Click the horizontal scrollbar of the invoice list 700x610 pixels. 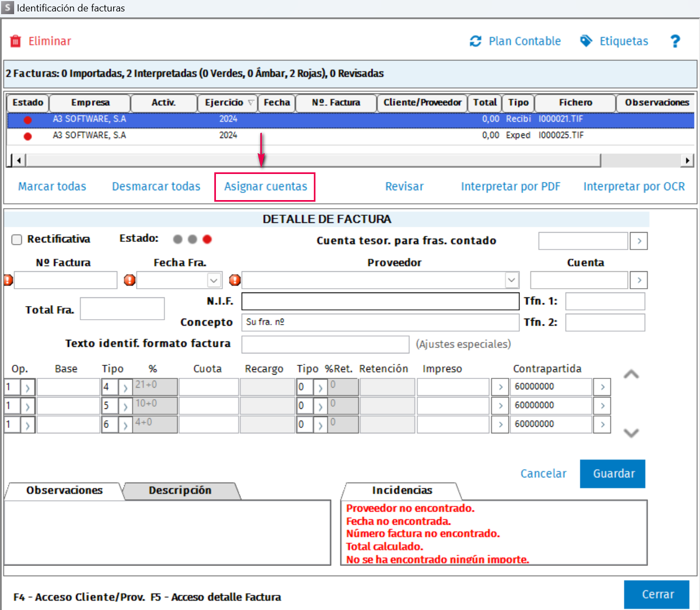click(351, 160)
